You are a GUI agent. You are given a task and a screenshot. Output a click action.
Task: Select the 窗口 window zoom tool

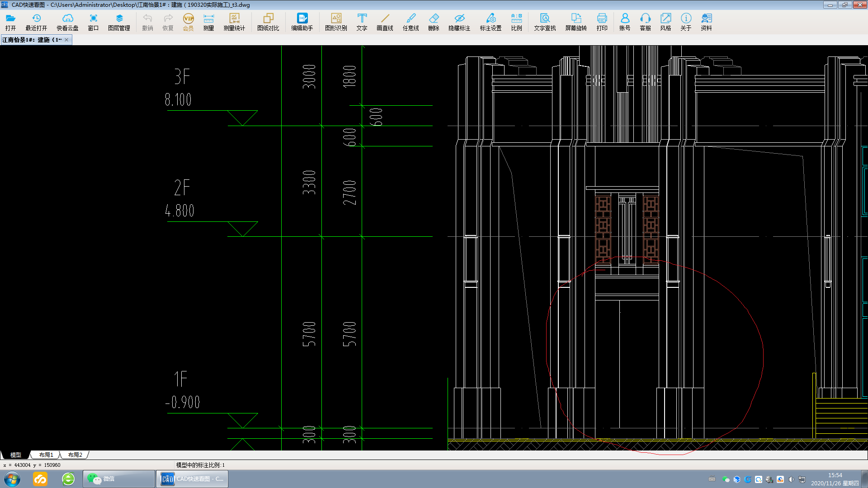point(93,22)
